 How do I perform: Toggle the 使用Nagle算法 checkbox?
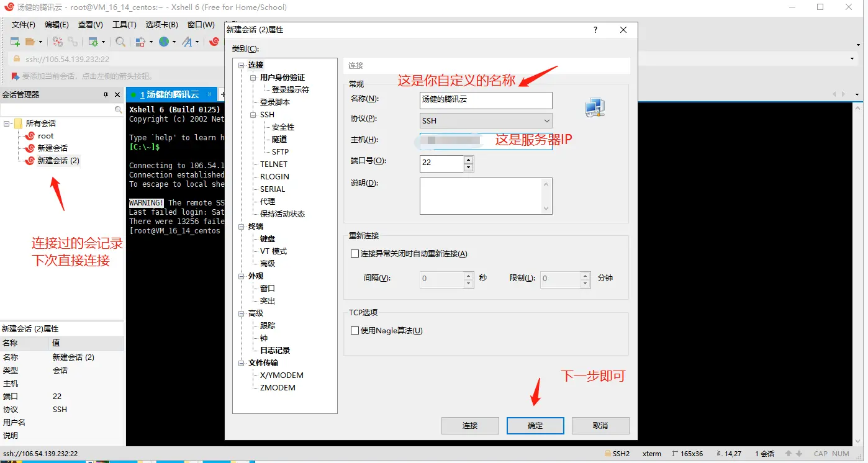(x=355, y=331)
